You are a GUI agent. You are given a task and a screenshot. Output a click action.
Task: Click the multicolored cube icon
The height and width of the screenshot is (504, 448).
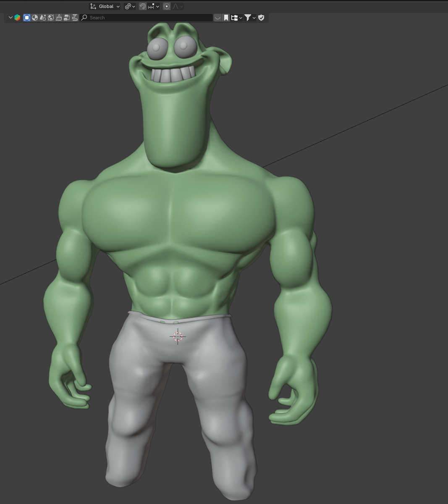17,18
